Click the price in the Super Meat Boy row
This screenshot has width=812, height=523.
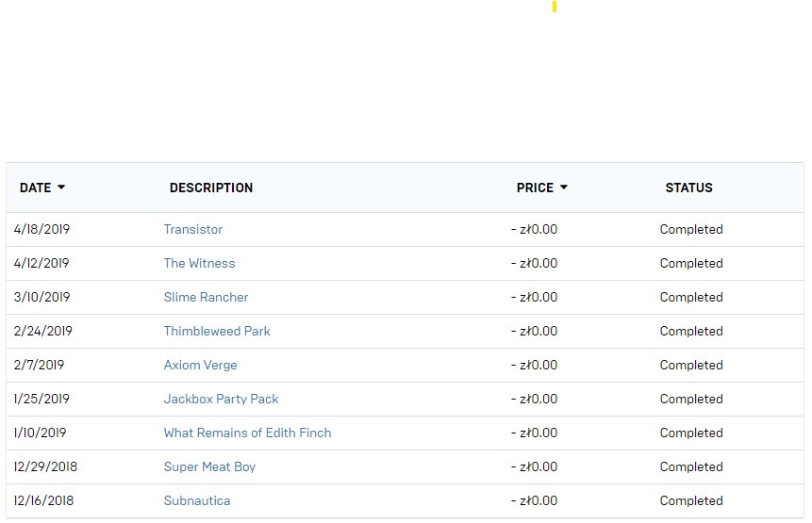click(x=535, y=466)
